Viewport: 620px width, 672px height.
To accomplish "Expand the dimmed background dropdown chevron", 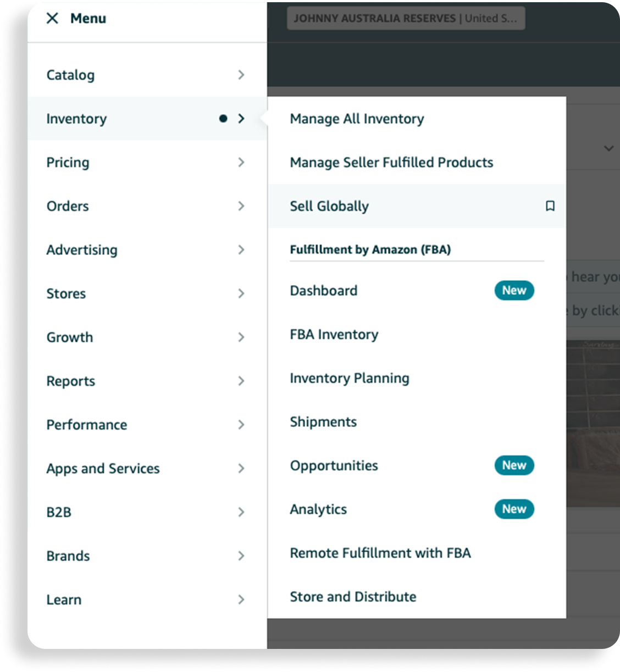I will 608,148.
